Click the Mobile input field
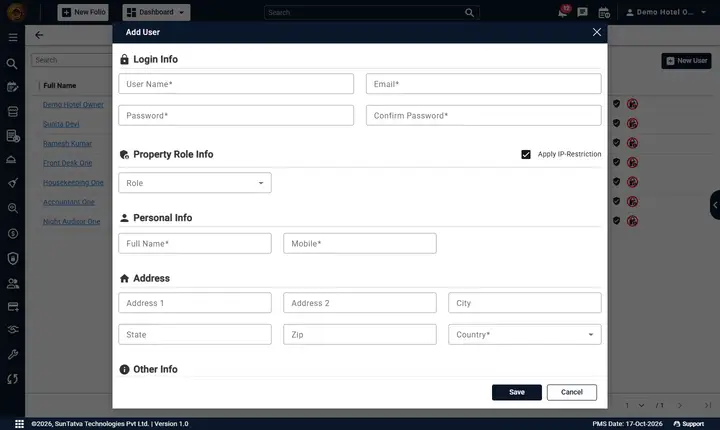 [x=360, y=243]
